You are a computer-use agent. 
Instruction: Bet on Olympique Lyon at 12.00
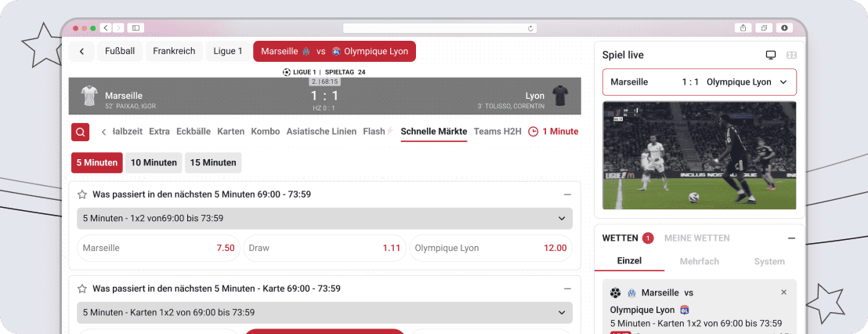pos(490,248)
